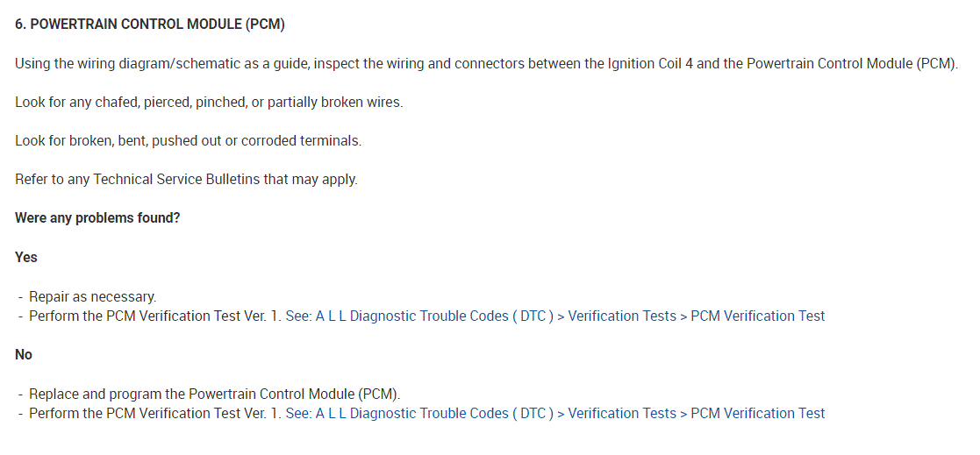Click the Powertrain Control Module (PCM) heading

tap(150, 25)
